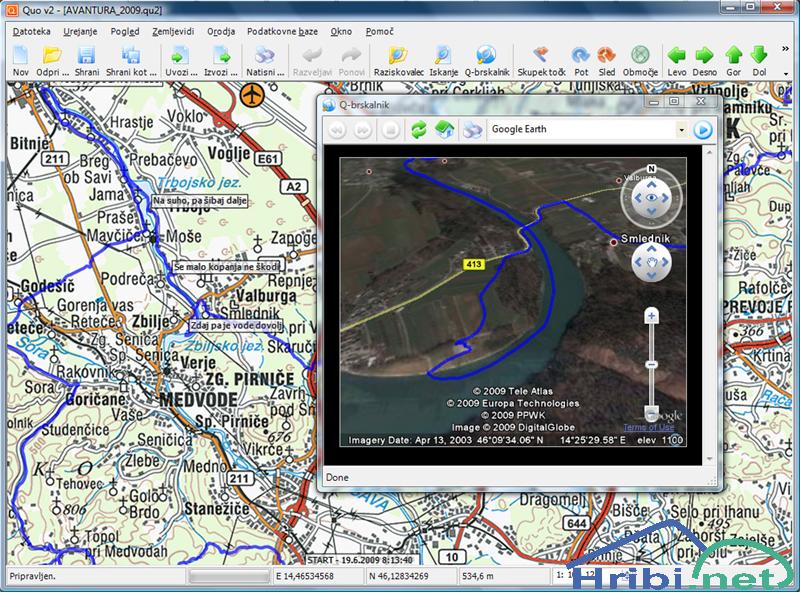Open the Orodja menu
800x593 pixels.
(x=221, y=31)
